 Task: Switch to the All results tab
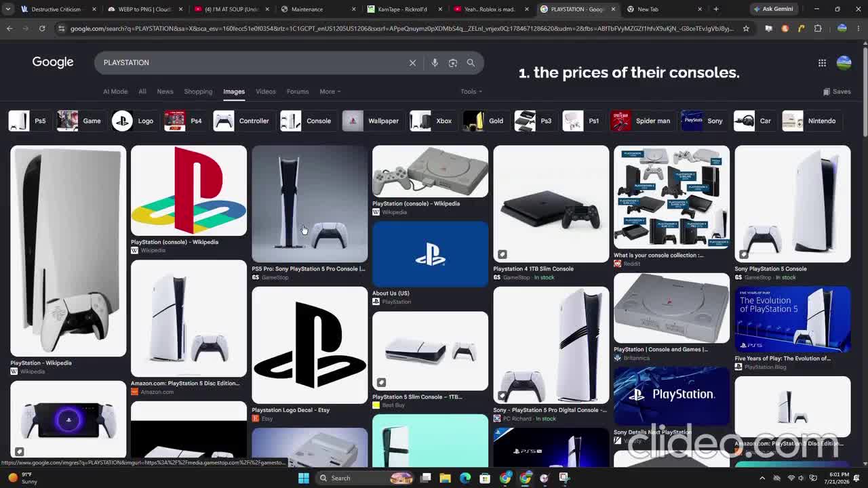(x=142, y=91)
